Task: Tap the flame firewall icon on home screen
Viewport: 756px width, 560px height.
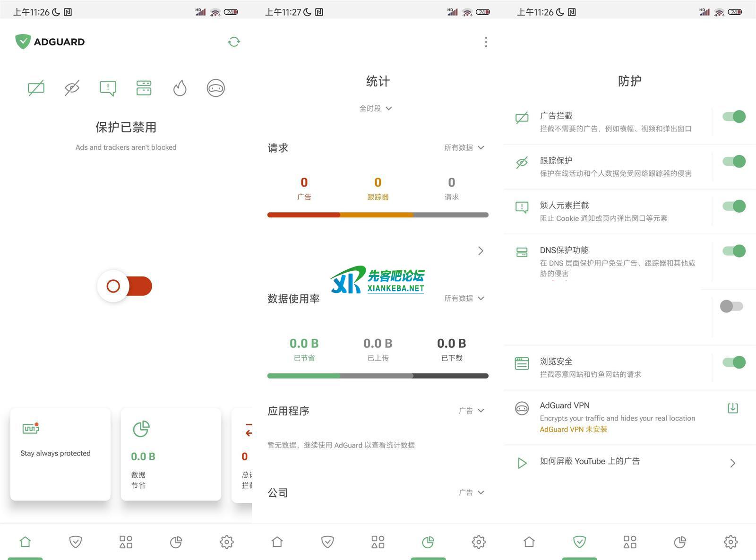Action: point(180,88)
